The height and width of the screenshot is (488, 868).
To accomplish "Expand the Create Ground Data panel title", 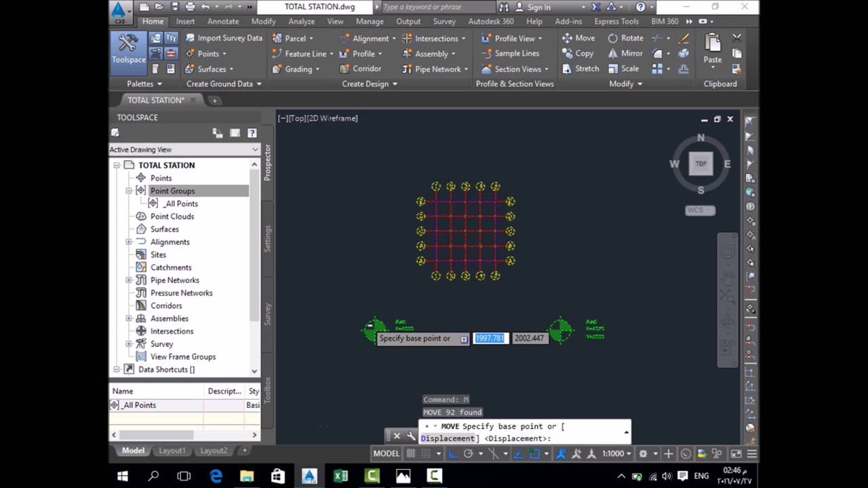I will click(x=224, y=84).
